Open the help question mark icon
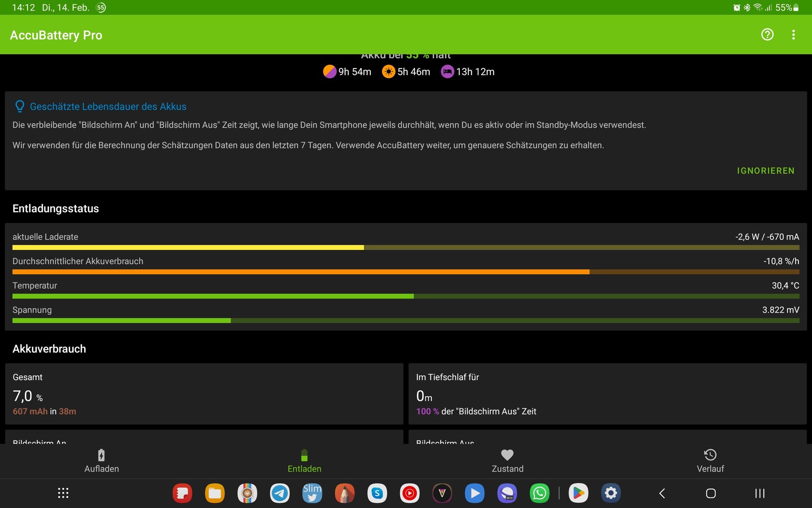Image resolution: width=812 pixels, height=508 pixels. 767,35
